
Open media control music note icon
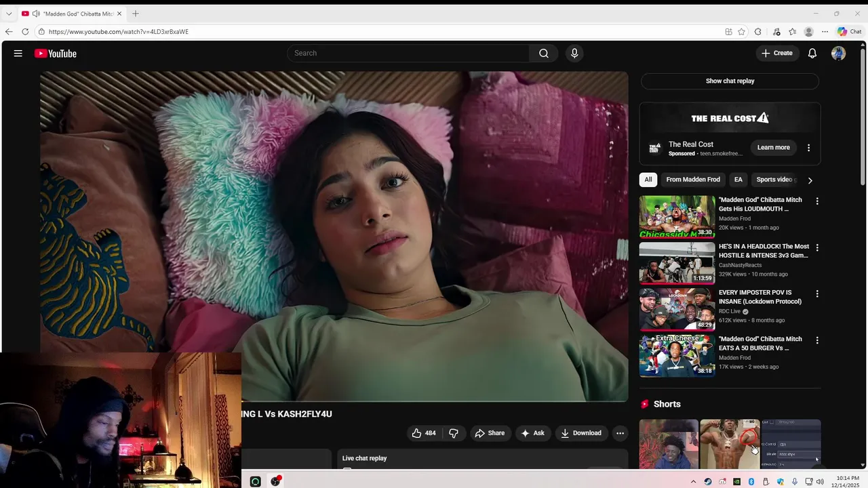click(x=776, y=32)
